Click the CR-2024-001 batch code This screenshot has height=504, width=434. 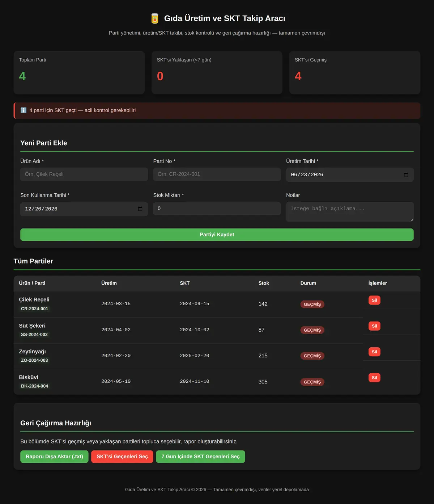pos(34,309)
